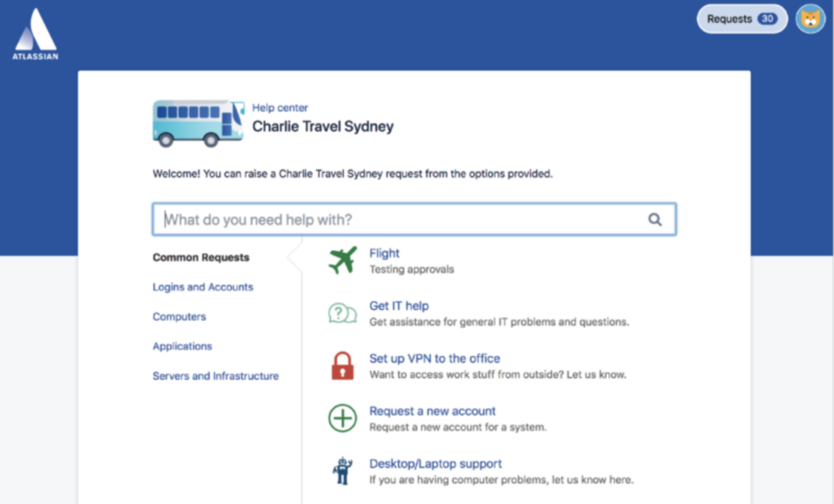
Task: Open Set up VPN to the office
Action: 435,358
